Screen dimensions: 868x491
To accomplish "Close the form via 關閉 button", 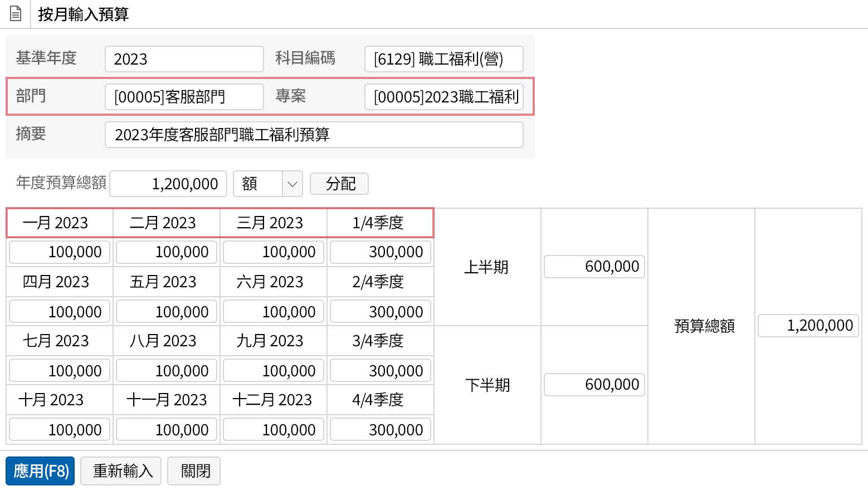I will tap(193, 470).
